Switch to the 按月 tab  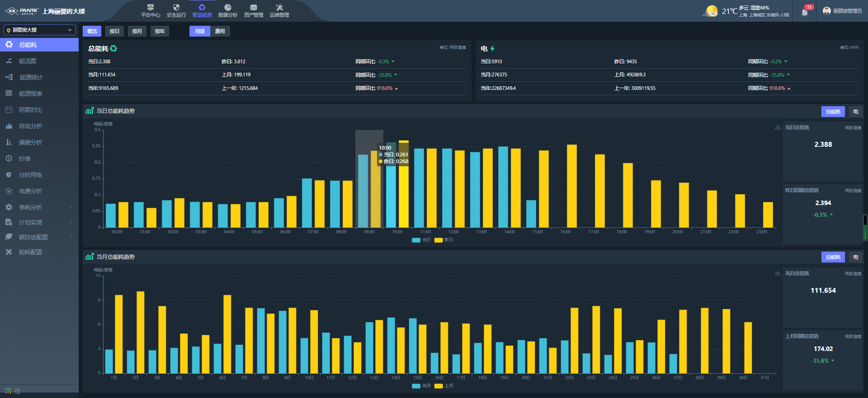137,31
